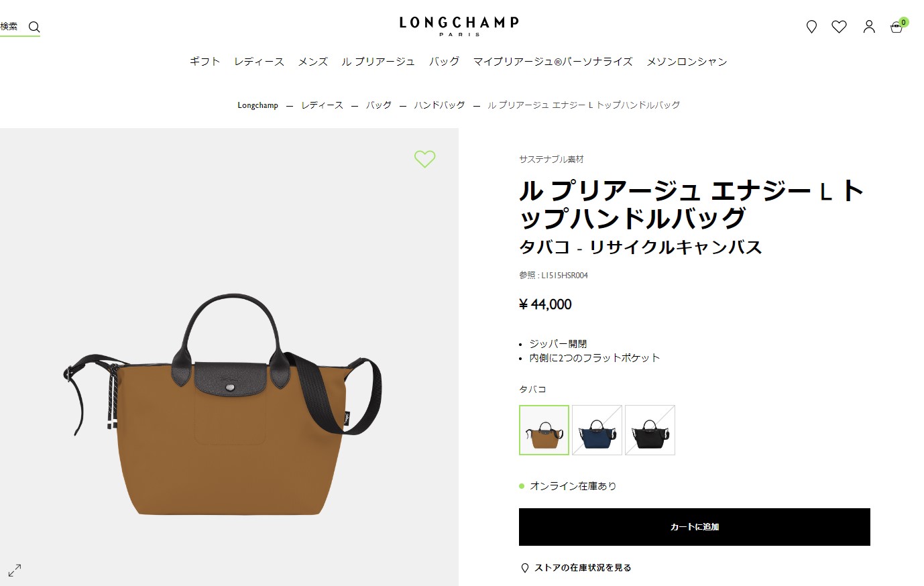Open the メゾンロンシャン menu

(x=687, y=62)
